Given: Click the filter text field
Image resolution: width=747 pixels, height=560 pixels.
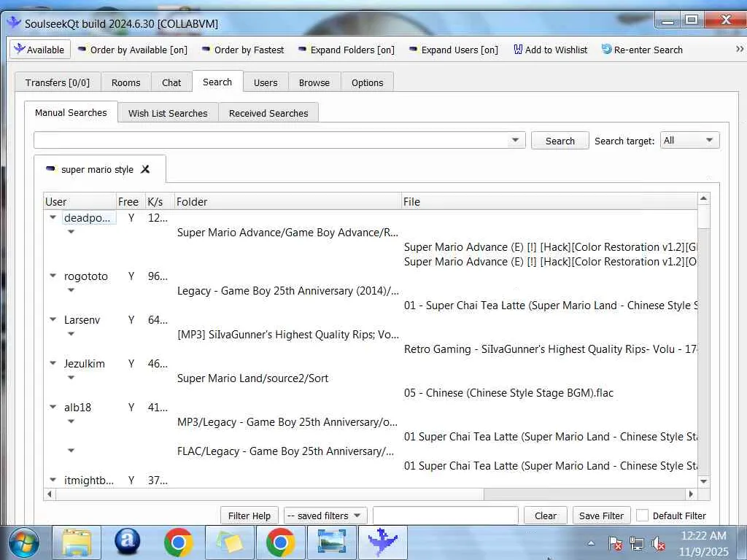Looking at the screenshot, I should pos(446,516).
